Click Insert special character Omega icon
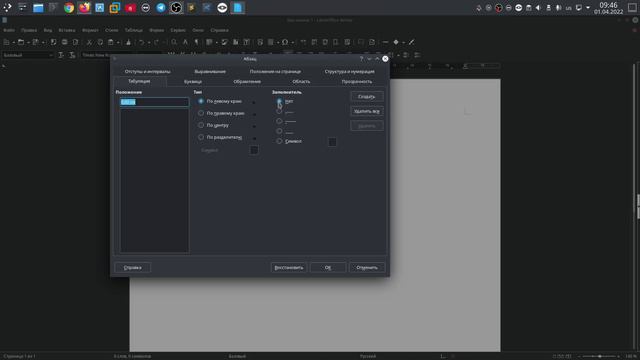640x360 pixels. tap(285, 42)
